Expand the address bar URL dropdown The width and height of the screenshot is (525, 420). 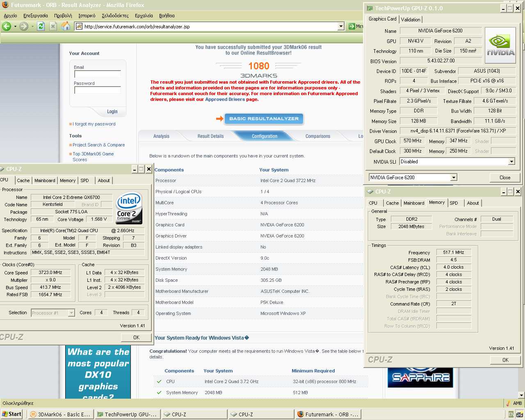click(341, 26)
